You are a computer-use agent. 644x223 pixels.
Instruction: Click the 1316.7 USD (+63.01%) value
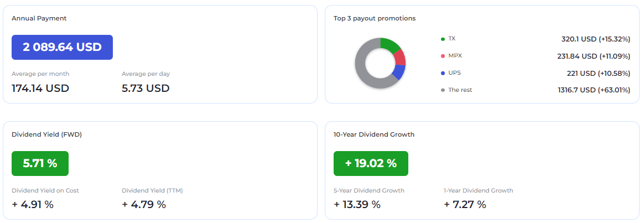click(x=594, y=90)
